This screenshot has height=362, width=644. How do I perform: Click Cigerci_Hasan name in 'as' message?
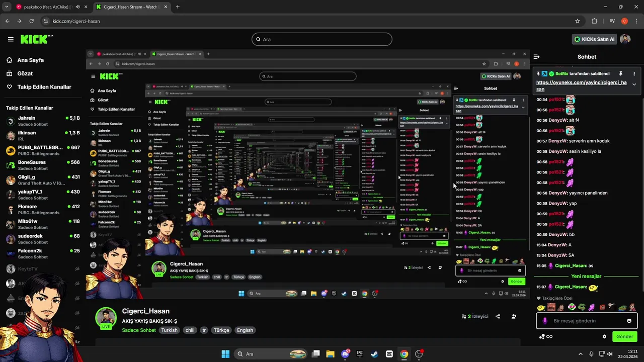click(x=571, y=266)
